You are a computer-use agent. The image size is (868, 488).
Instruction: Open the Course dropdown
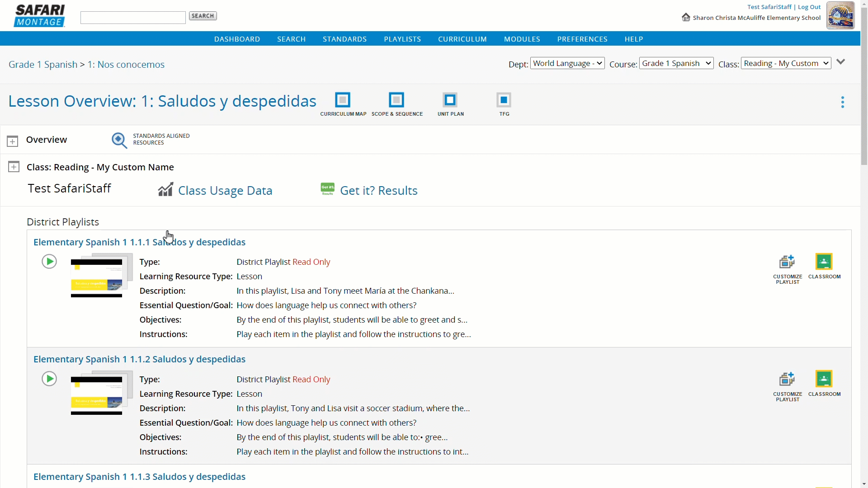pos(676,63)
